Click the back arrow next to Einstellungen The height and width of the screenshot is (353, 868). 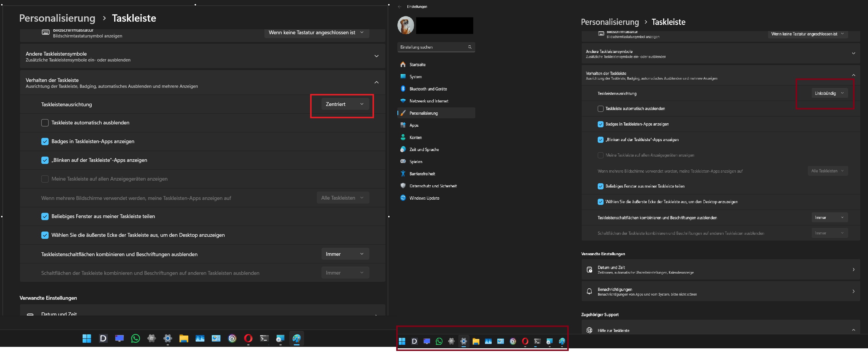pos(400,7)
